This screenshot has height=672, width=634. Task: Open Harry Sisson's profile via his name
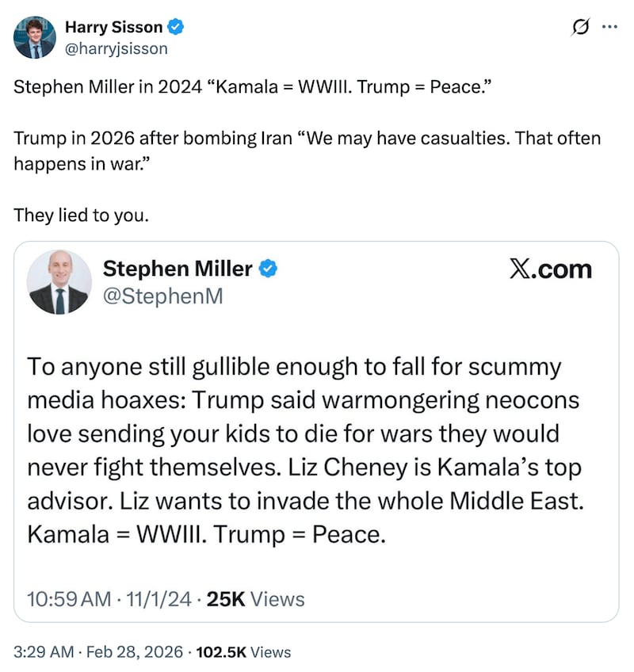coord(115,26)
